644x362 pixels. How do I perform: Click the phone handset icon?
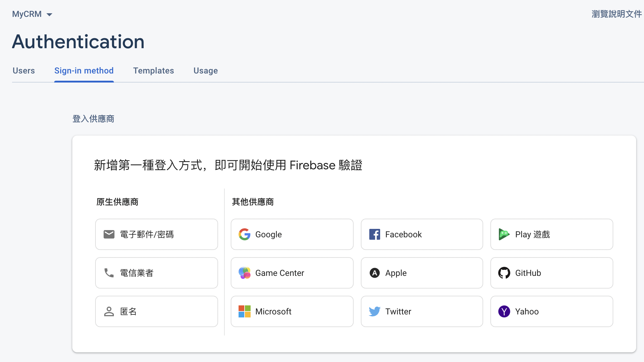coord(109,273)
